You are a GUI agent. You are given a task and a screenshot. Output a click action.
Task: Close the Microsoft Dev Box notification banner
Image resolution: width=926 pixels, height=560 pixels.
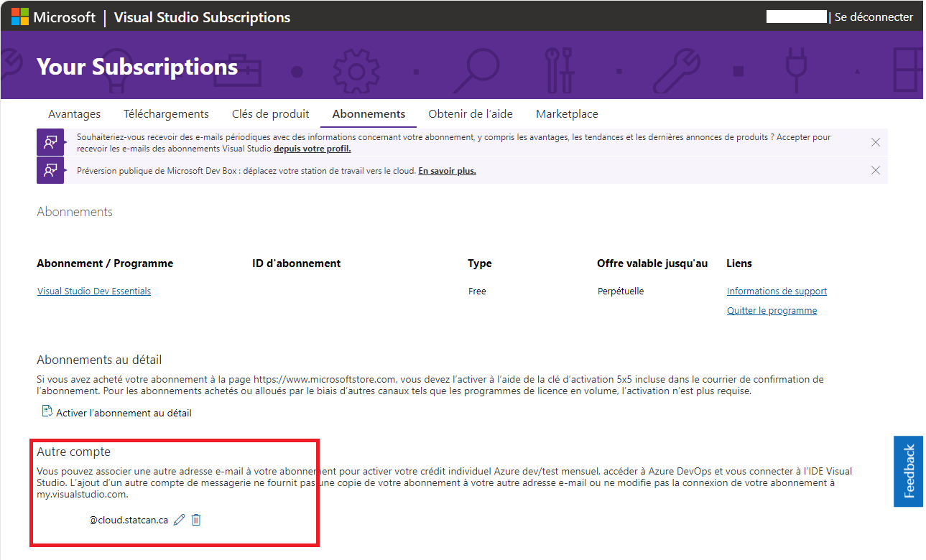pyautogui.click(x=875, y=170)
